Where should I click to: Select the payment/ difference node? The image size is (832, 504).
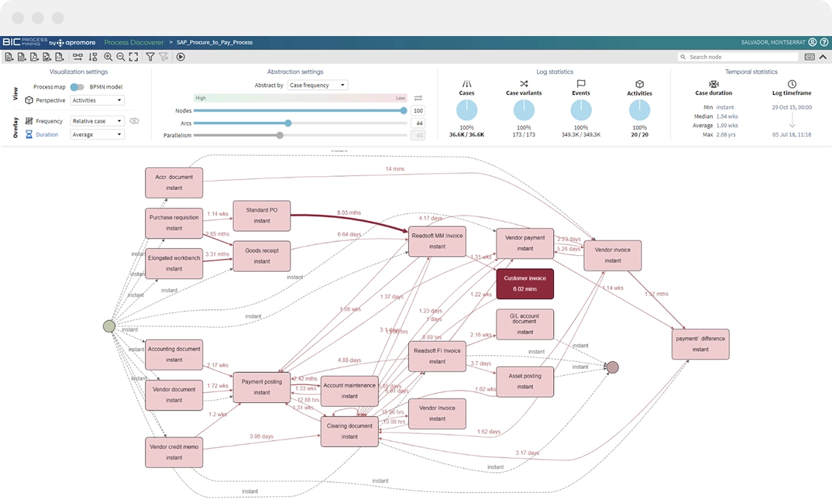700,344
